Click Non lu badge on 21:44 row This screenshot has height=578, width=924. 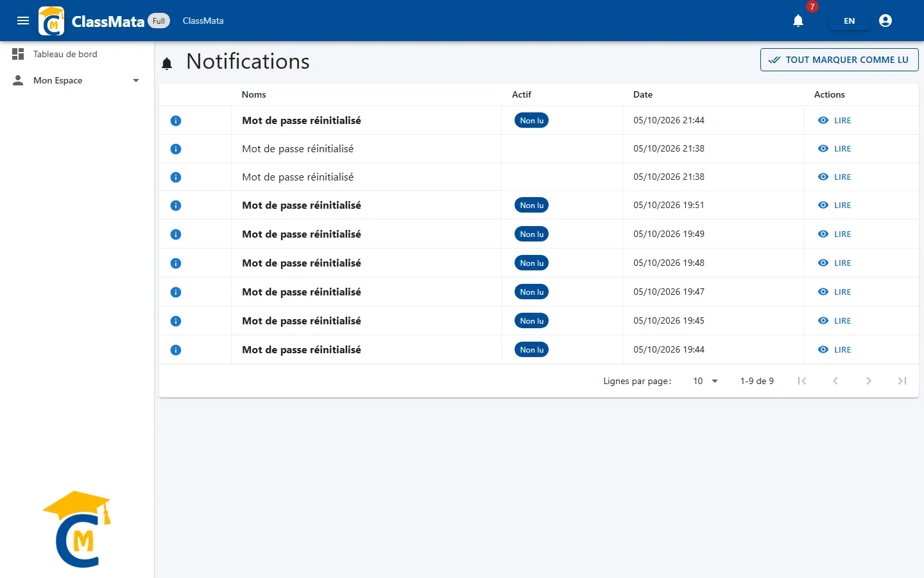(531, 121)
